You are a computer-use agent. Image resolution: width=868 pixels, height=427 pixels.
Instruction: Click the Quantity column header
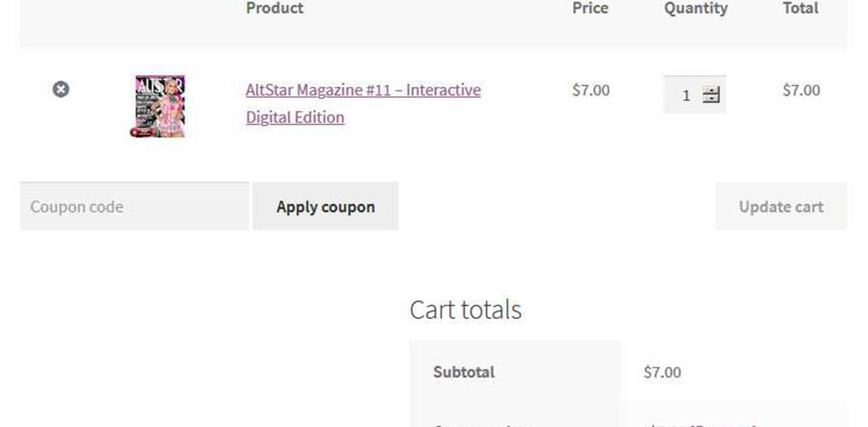coord(696,9)
